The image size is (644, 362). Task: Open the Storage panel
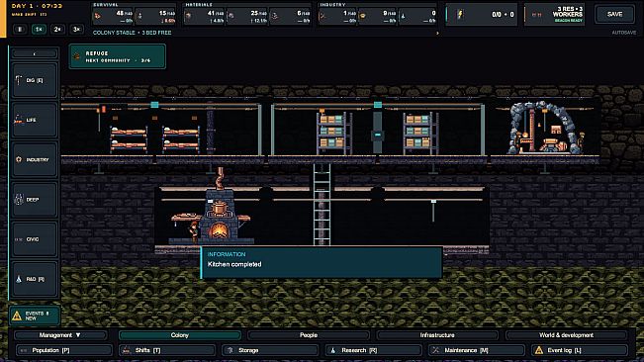pos(270,350)
